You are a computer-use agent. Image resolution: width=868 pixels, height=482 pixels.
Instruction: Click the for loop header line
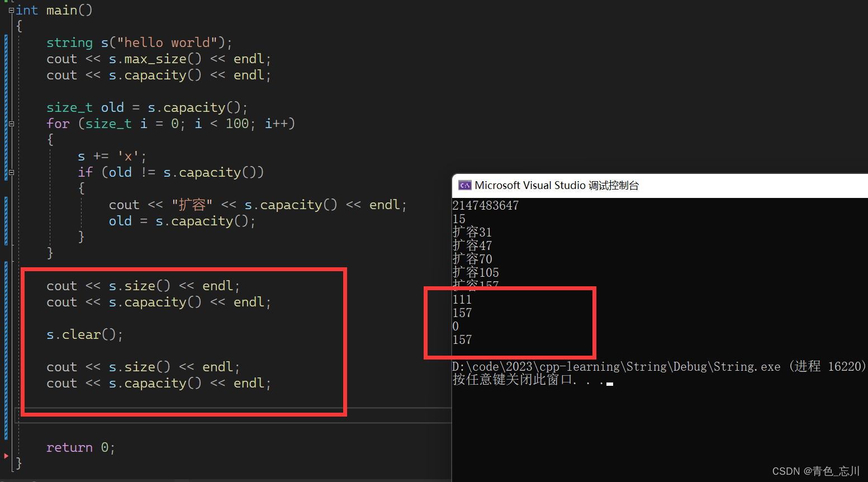pos(170,124)
